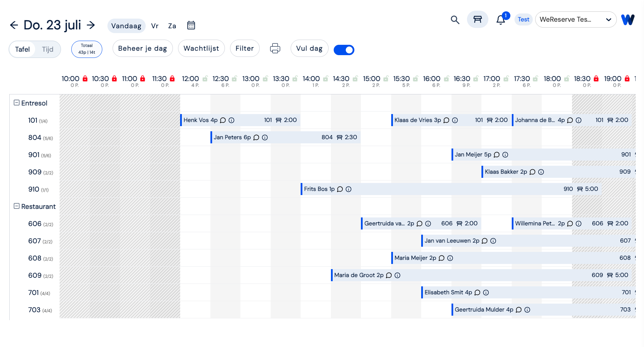Jump to Vr (Friday)

point(155,26)
